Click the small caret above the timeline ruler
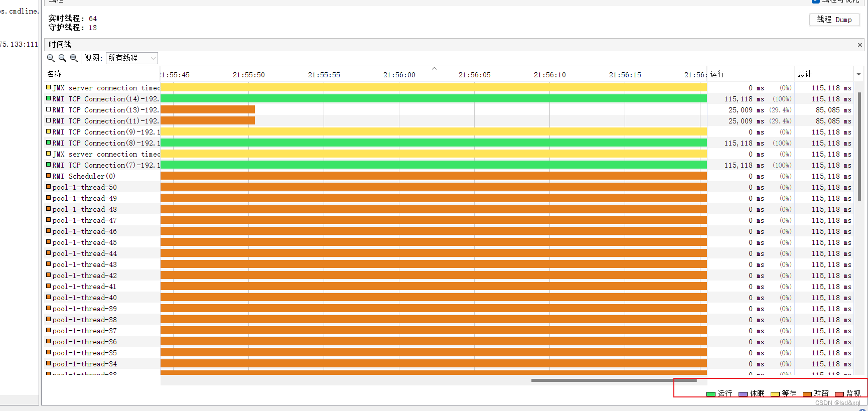The height and width of the screenshot is (411, 868). coord(435,68)
